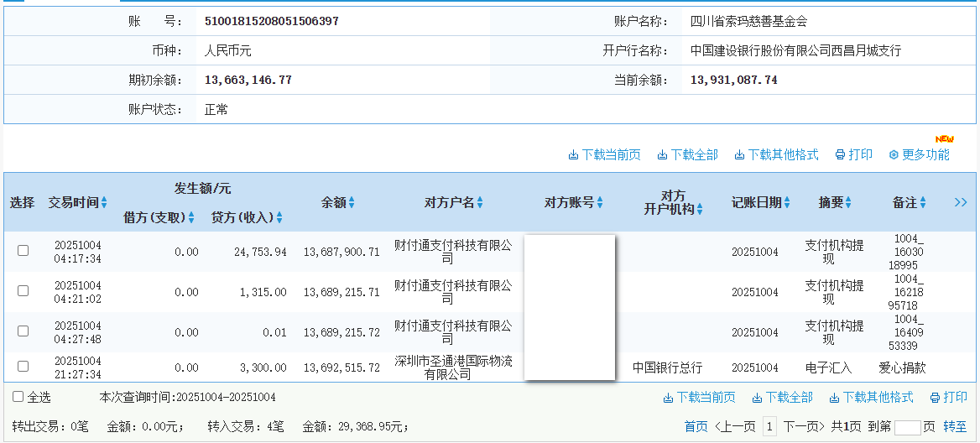
Task: Click the bottom 下载其他格式 download icon
Action: [x=834, y=398]
